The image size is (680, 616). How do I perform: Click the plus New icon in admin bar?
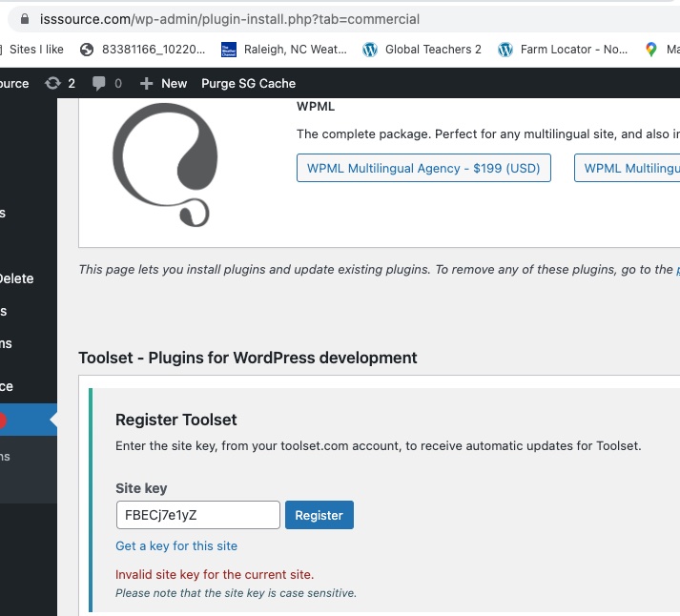(x=147, y=83)
